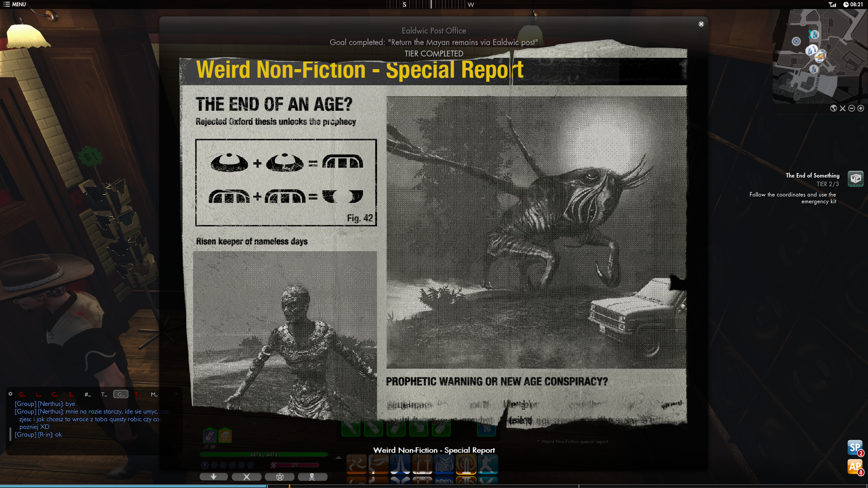This screenshot has width=868, height=488.
Task: Switch to the red T chat tab
Action: (x=138, y=394)
